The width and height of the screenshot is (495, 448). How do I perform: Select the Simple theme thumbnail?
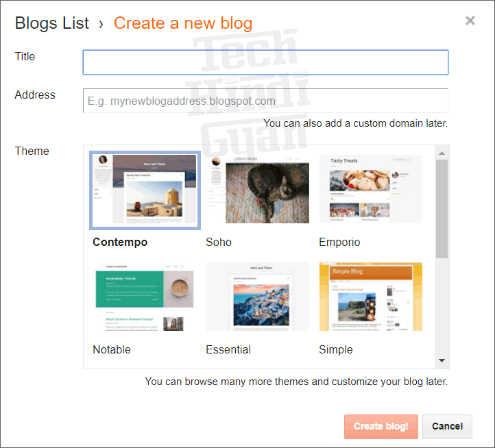coord(371,297)
